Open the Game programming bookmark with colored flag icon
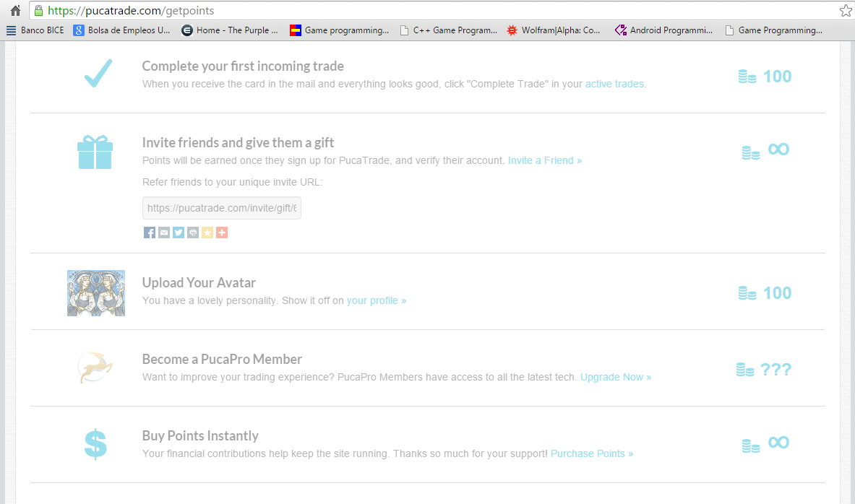 pyautogui.click(x=339, y=30)
